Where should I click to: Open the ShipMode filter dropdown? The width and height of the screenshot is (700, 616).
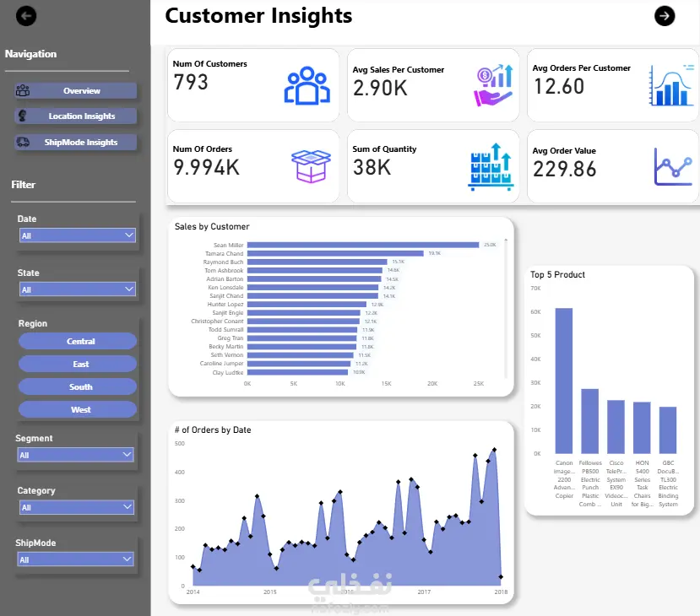(75, 559)
